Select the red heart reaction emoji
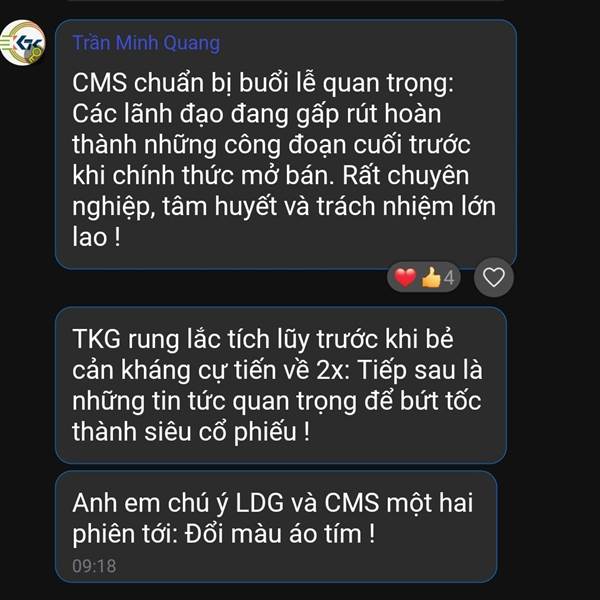 [x=405, y=277]
